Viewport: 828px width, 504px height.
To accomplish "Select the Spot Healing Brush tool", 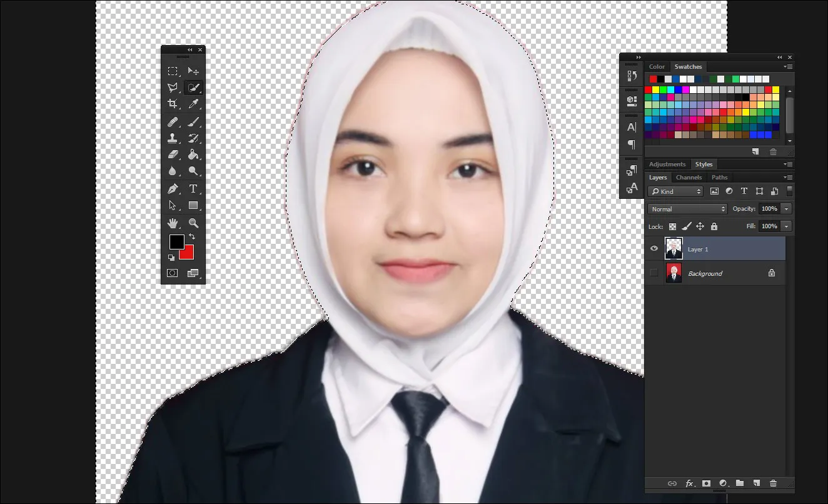I will pos(173,121).
